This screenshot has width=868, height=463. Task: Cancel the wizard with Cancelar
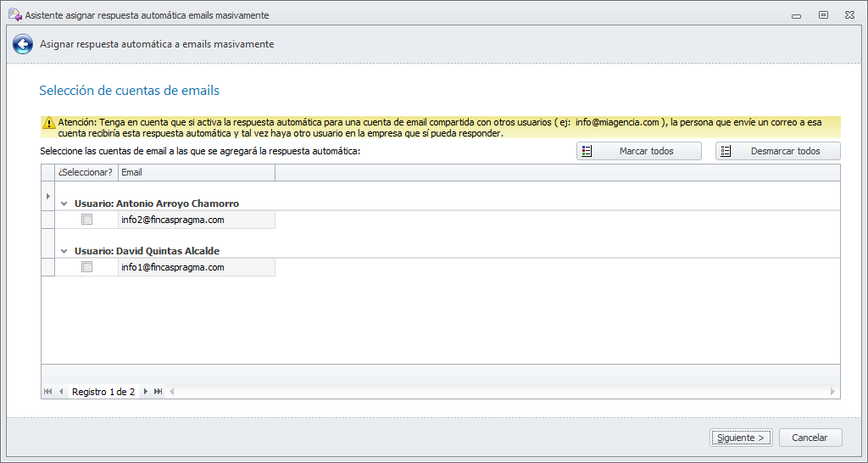[810, 438]
